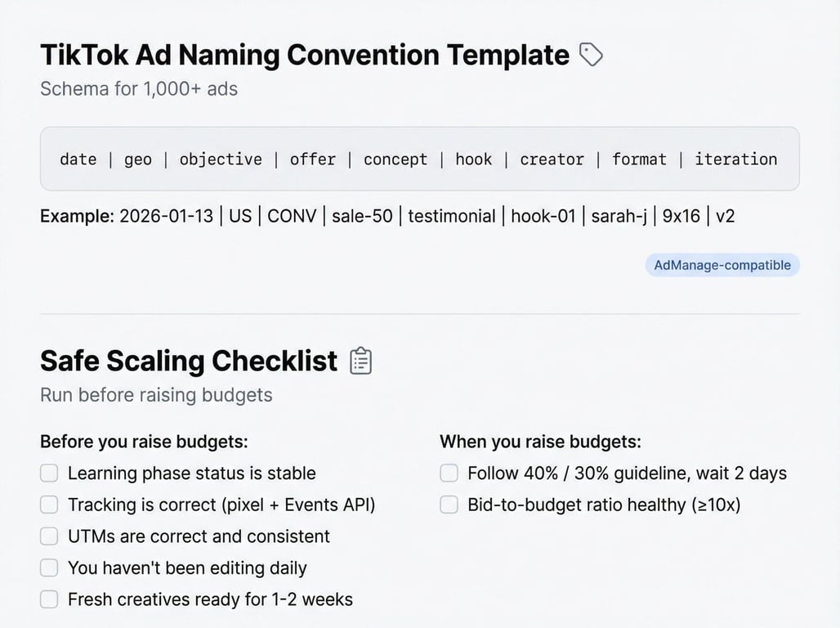Enable 'UTMs are correct and consistent' checkbox
Screen dimensions: 840x628
pos(50,536)
